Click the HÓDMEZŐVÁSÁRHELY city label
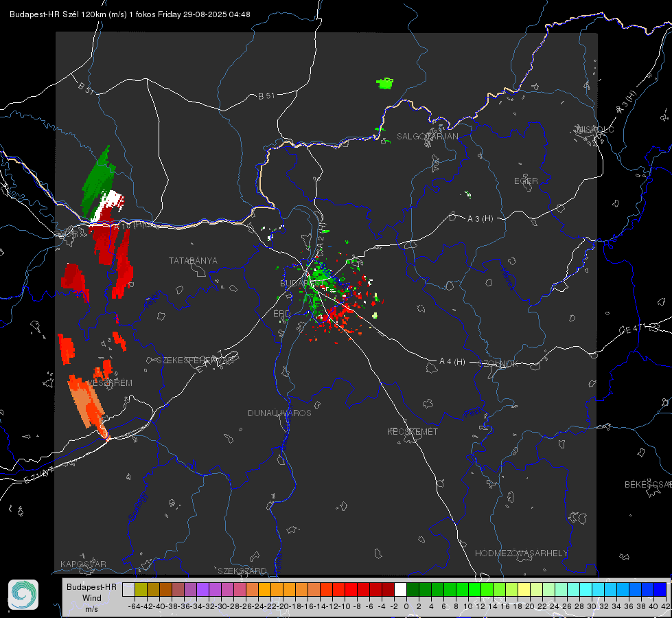The image size is (672, 618). 521,553
